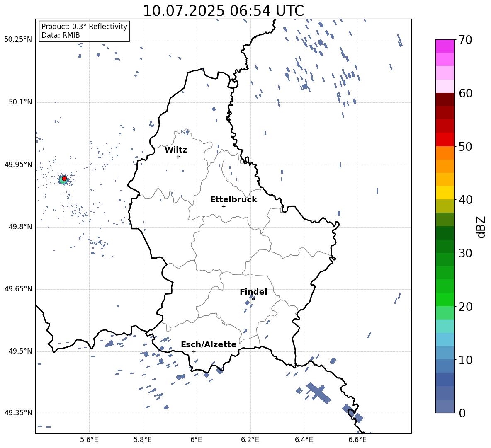The width and height of the screenshot is (491, 448).
Task: Click the 6°E longitude label
Action: click(x=196, y=440)
